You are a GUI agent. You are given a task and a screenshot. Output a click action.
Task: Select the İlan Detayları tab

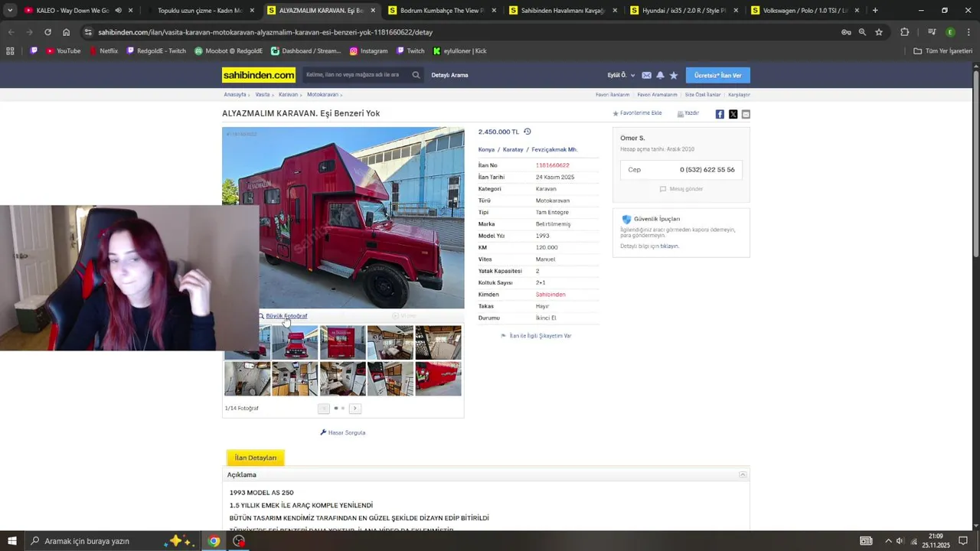click(x=256, y=458)
